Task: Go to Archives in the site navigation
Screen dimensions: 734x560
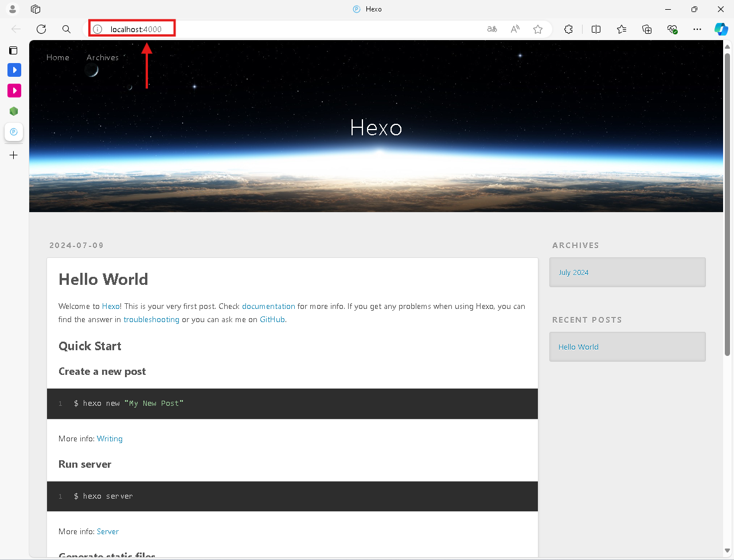Action: (103, 57)
